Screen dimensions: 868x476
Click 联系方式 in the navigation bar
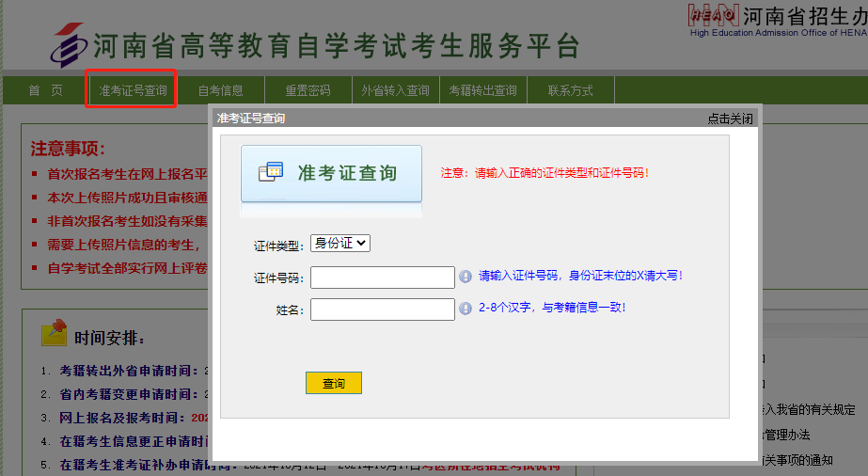point(570,90)
